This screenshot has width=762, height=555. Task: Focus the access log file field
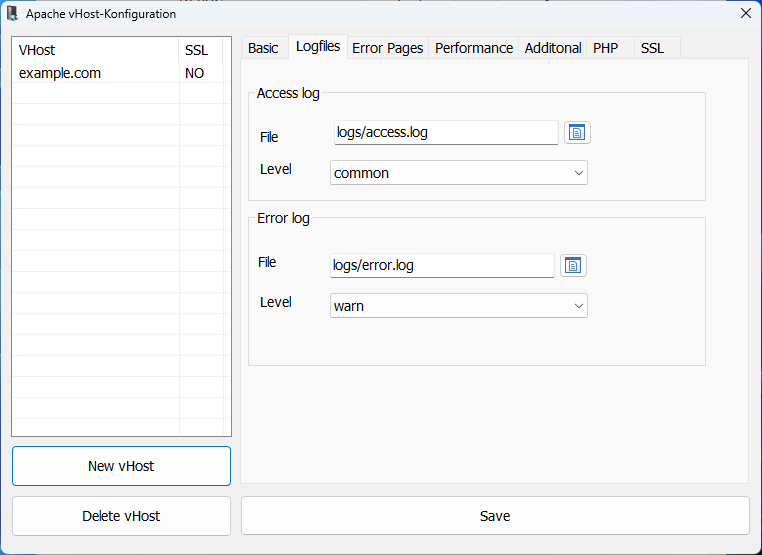[446, 133]
